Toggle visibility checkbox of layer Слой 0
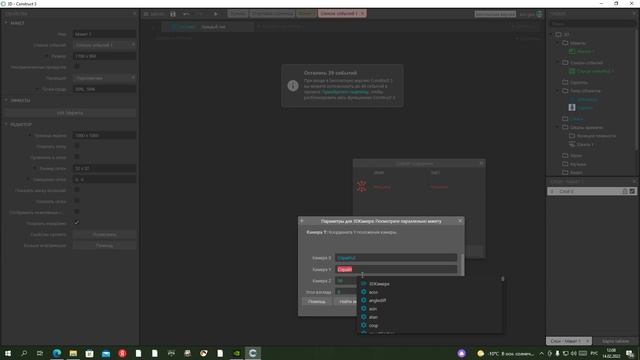 (x=632, y=191)
